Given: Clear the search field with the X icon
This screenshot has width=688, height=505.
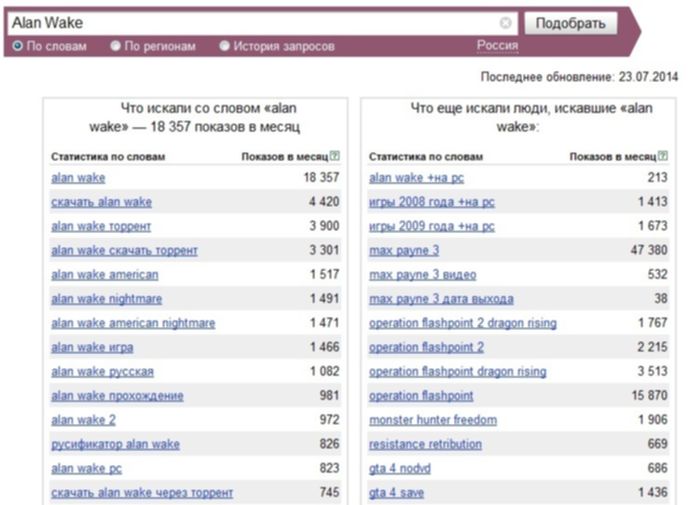Looking at the screenshot, I should tap(505, 22).
